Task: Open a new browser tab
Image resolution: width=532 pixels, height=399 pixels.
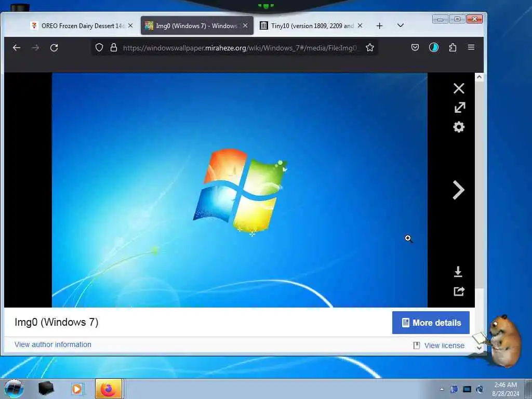Action: tap(379, 26)
